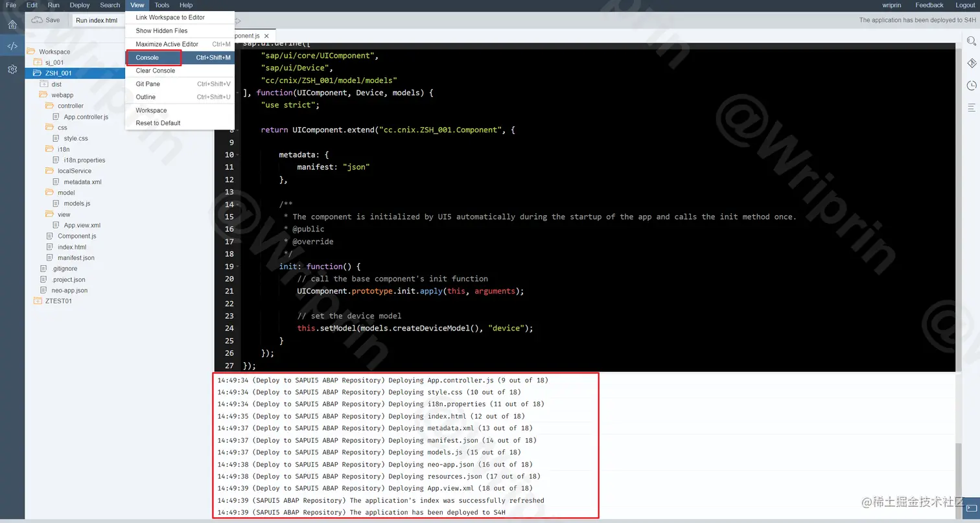This screenshot has width=980, height=523.
Task: Open the Settings gear in the left sidebar
Action: click(12, 69)
